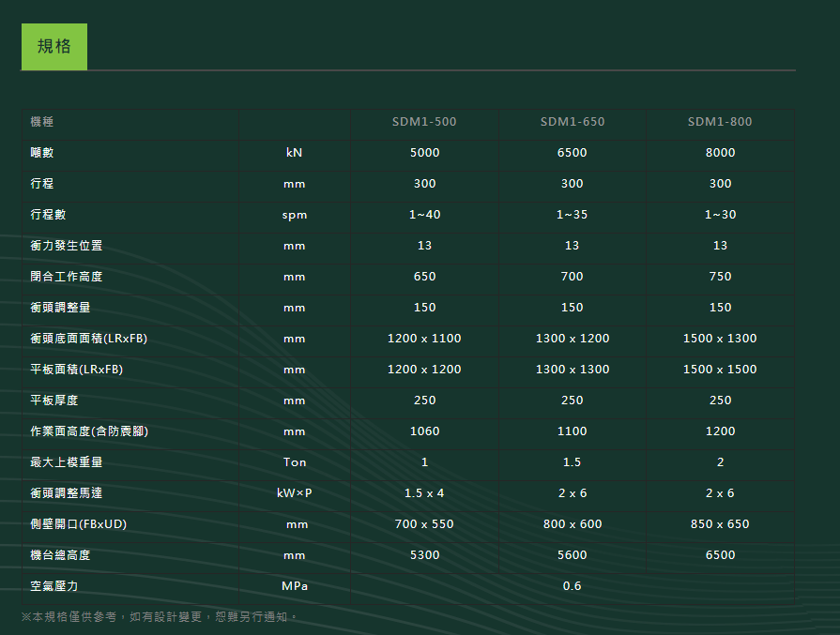
Task: Click the SDM1-800 column header
Action: pos(720,122)
